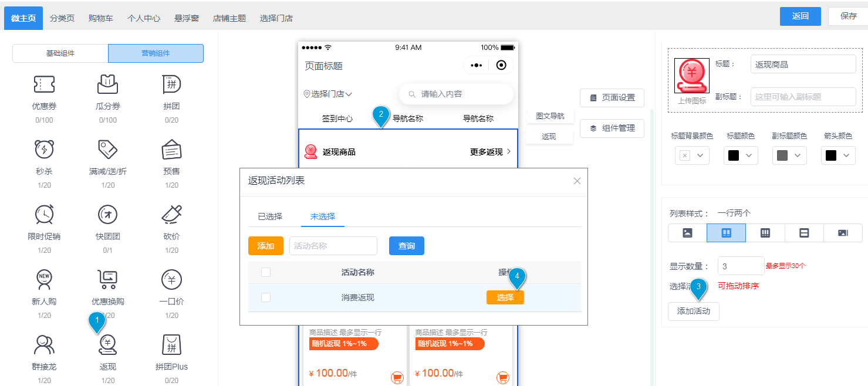
Task: Switch to the 已选择 tab
Action: [x=270, y=216]
